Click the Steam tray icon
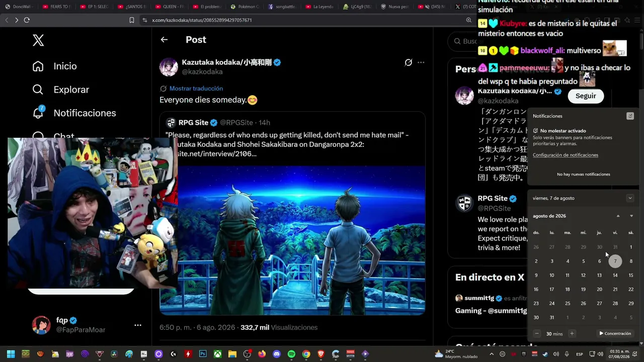This screenshot has width=644, height=362. [545, 354]
